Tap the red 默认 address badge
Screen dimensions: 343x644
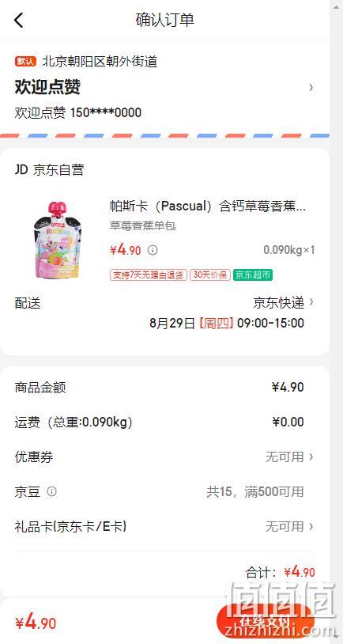click(26, 62)
